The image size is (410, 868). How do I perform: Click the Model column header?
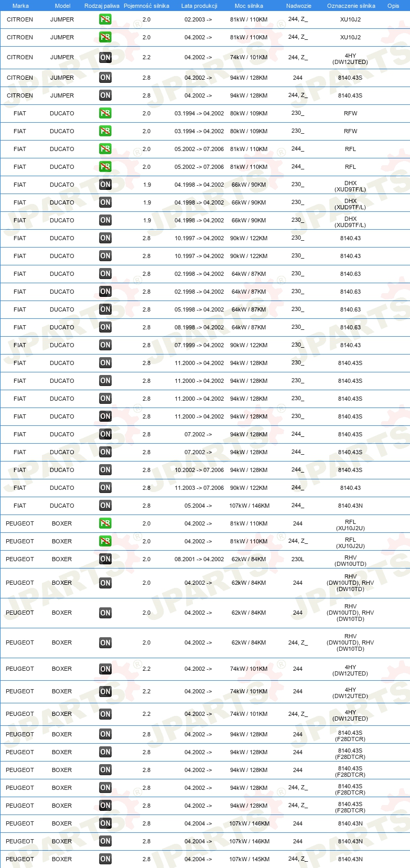coord(62,6)
